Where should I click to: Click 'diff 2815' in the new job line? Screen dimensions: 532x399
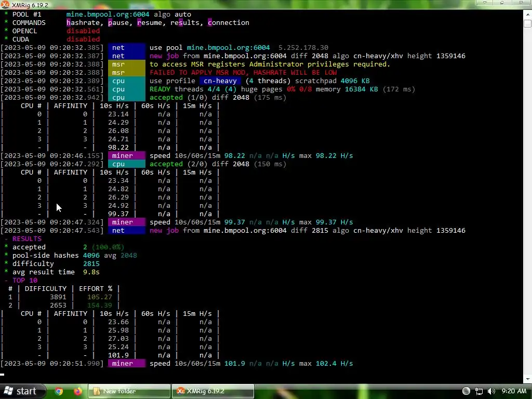(310, 230)
